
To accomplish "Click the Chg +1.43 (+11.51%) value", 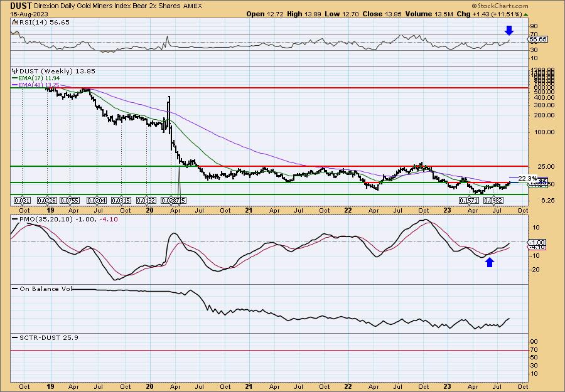I will [489, 14].
